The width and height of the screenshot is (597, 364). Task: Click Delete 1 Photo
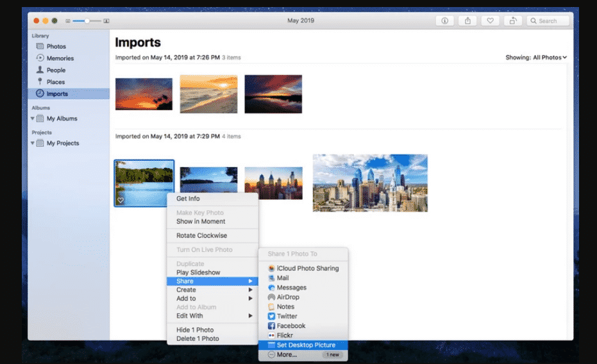[198, 338]
